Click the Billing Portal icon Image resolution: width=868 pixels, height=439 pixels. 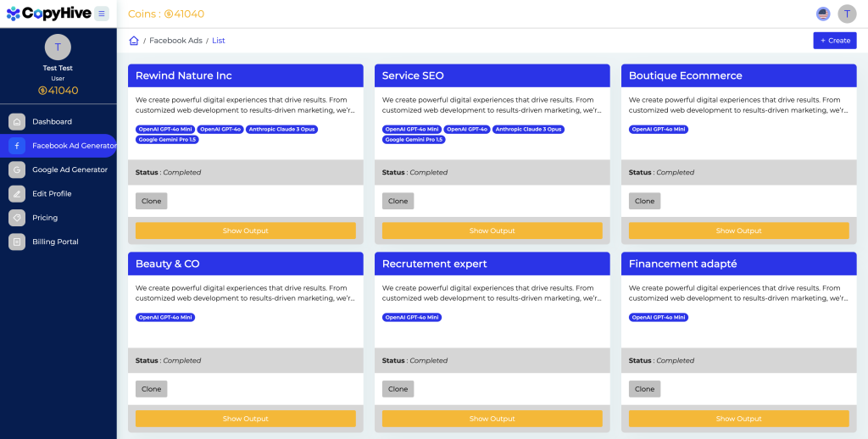[x=17, y=242]
